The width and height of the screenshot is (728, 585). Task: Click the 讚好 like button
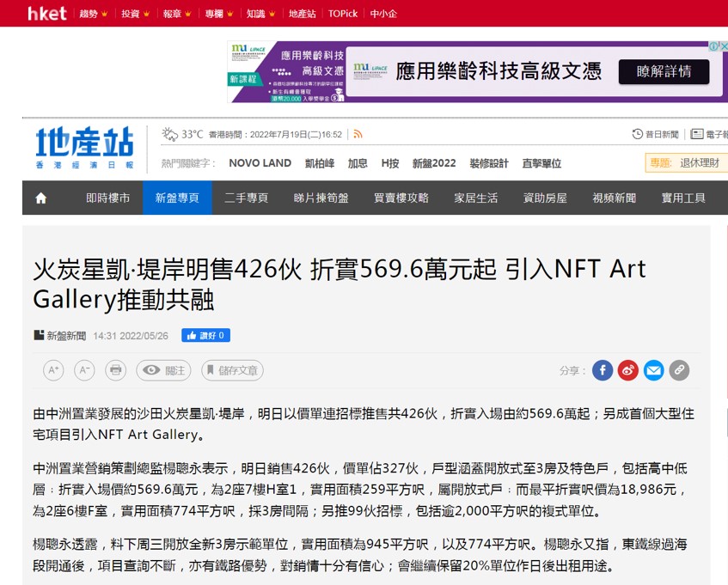pos(205,335)
